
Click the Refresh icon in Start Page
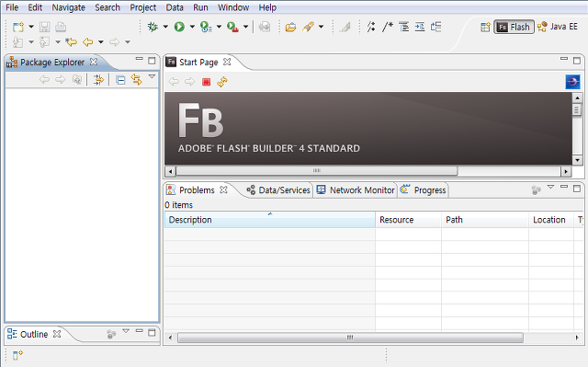(x=222, y=82)
